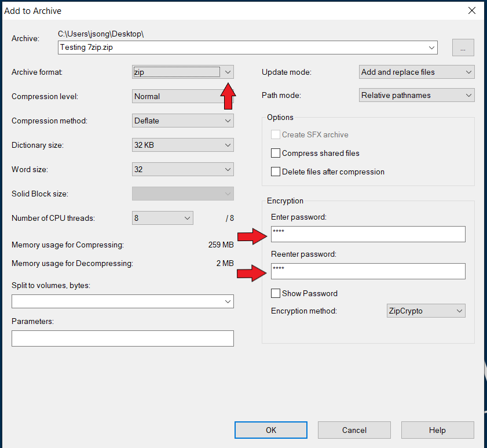The image size is (487, 448).
Task: Click the Parameters text field
Action: (x=122, y=338)
